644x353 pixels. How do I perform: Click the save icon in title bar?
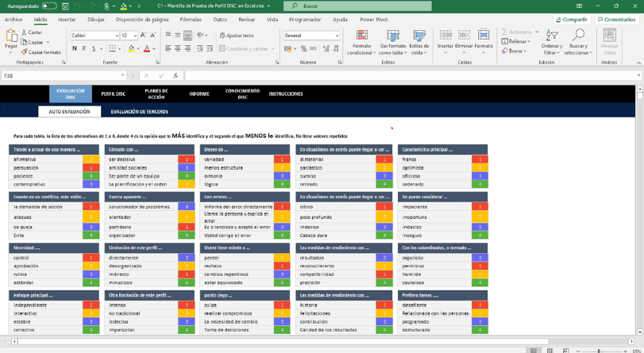coord(65,6)
